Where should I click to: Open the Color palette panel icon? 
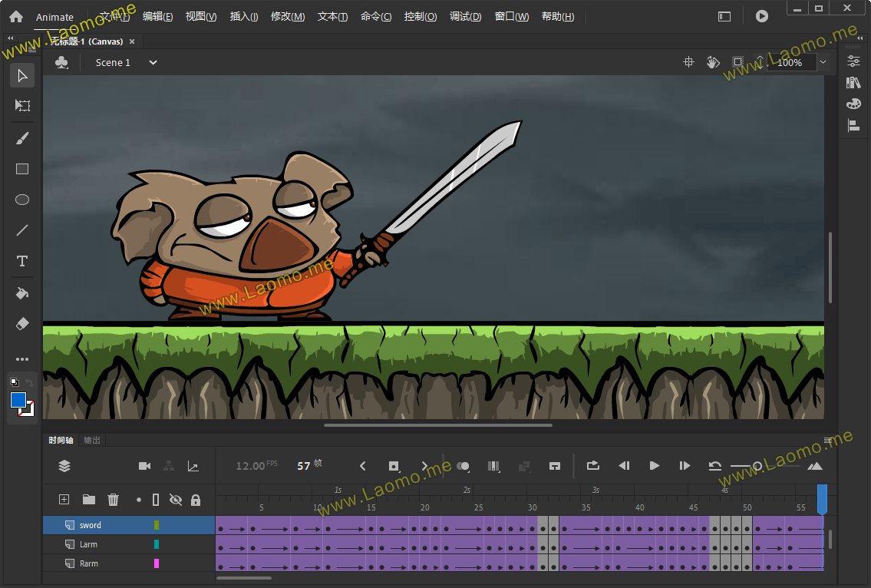pyautogui.click(x=854, y=104)
